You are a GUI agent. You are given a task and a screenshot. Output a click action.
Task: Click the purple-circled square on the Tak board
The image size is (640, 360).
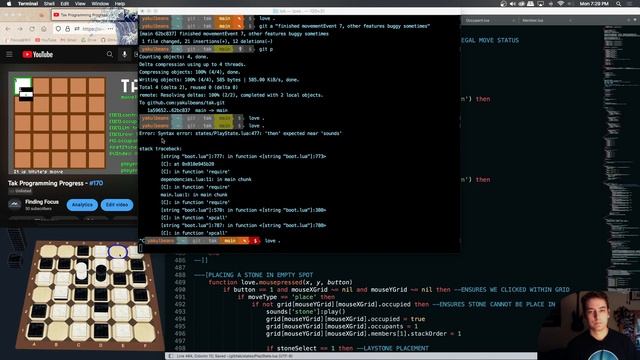tap(118, 251)
